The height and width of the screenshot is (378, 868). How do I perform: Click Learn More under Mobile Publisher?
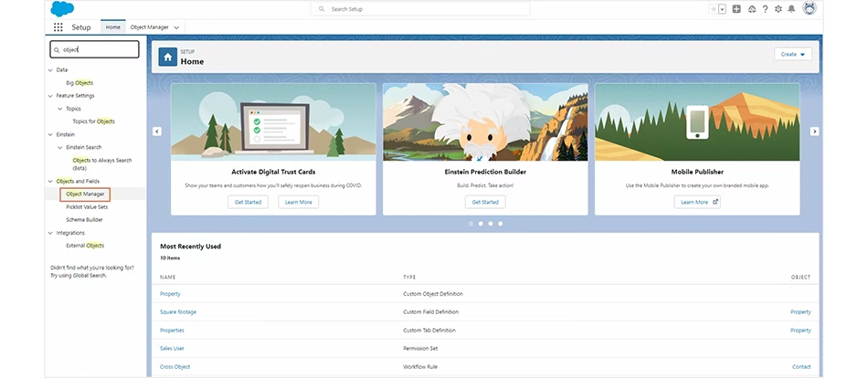tap(697, 202)
